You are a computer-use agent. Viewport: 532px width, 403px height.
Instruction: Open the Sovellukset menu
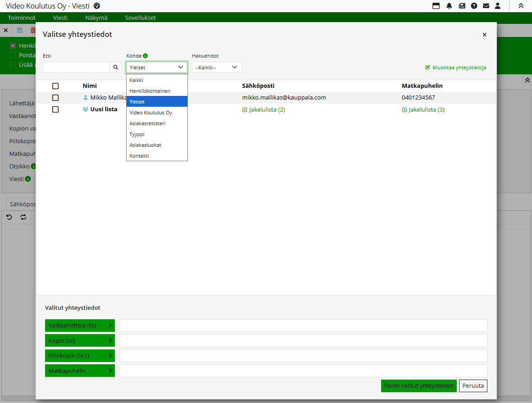click(x=140, y=18)
